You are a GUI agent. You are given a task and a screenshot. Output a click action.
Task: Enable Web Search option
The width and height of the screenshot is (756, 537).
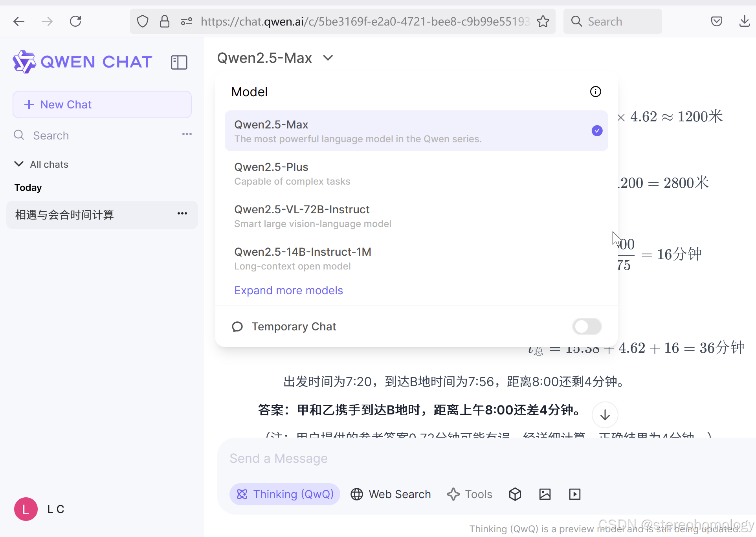click(391, 494)
